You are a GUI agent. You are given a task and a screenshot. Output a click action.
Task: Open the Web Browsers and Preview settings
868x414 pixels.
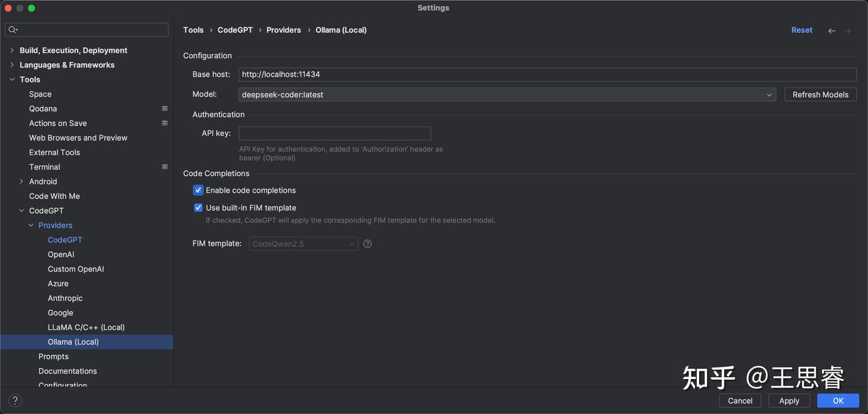coord(78,138)
